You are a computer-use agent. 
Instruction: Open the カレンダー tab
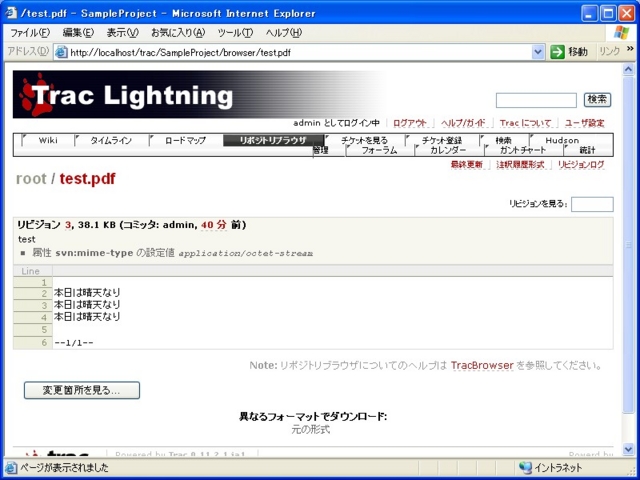pos(448,151)
